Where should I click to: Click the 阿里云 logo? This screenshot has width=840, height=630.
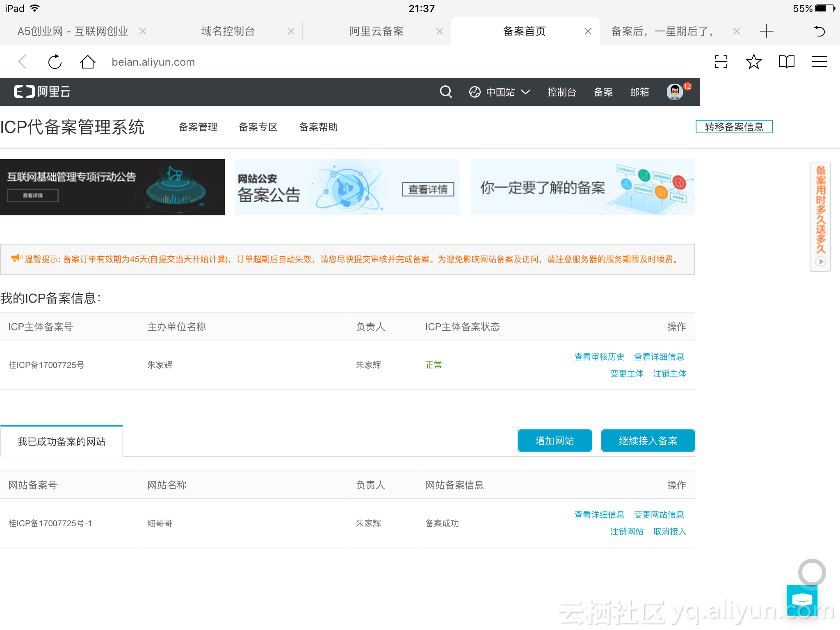click(x=42, y=91)
